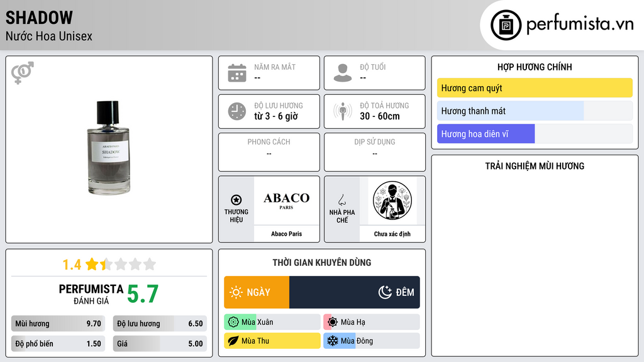The height and width of the screenshot is (362, 644).
Task: Click the PERFUMISTA ĐÁNH GIÁ label
Action: tap(91, 294)
